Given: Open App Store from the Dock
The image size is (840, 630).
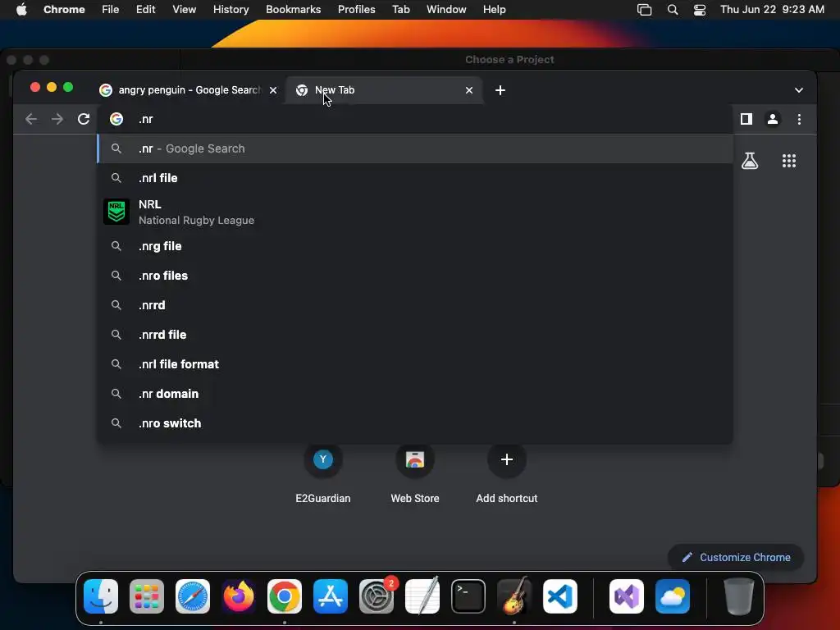Looking at the screenshot, I should coord(331,596).
